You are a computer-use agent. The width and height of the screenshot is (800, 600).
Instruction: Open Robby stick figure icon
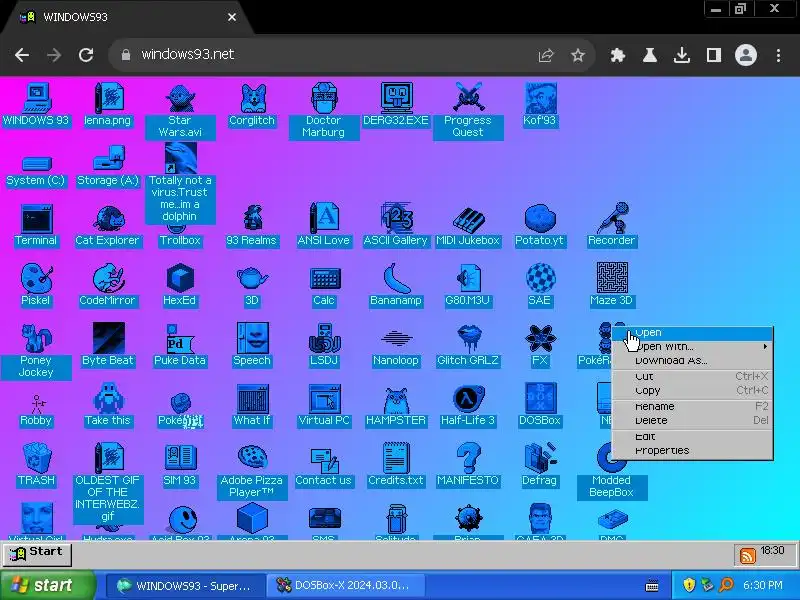[x=37, y=404]
